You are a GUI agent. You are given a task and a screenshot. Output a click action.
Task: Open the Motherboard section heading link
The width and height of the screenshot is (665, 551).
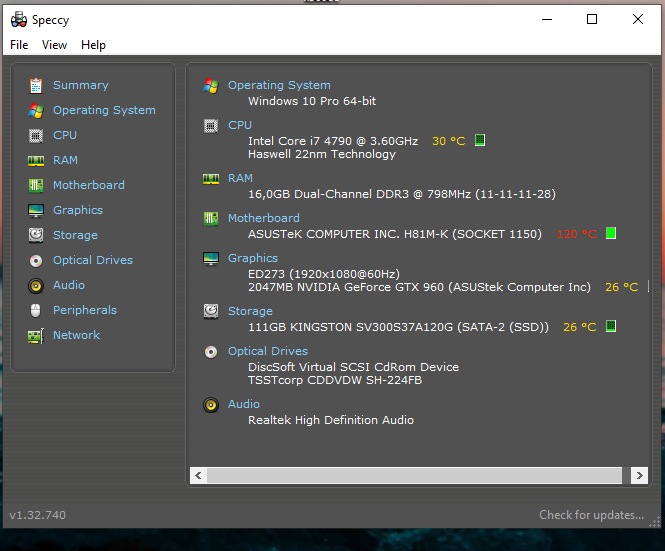coord(264,218)
